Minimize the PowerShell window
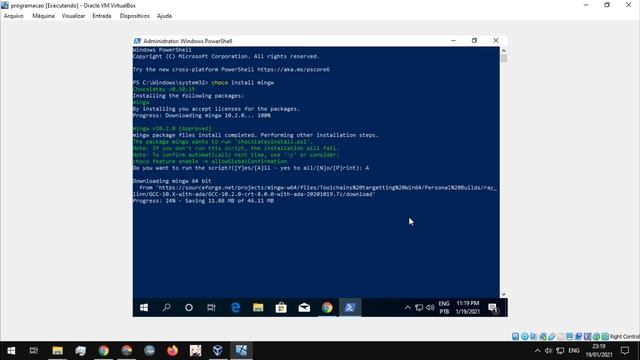This screenshot has width=640, height=360. [453, 40]
